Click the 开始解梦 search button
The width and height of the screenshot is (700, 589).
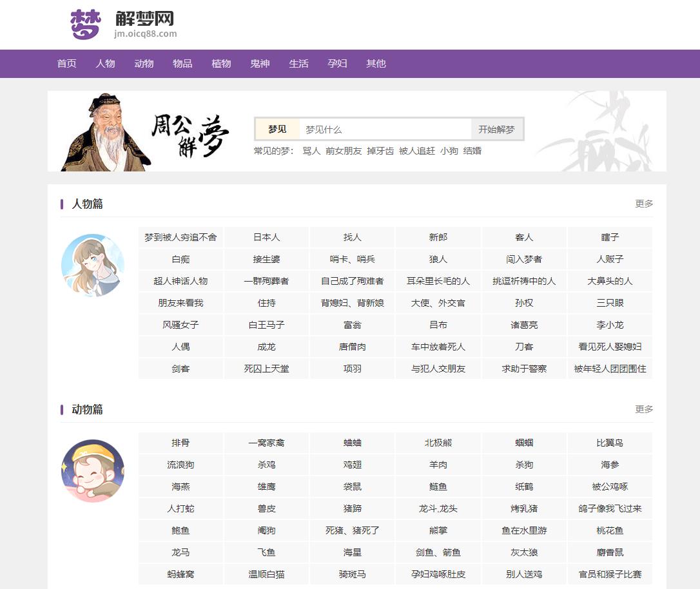(497, 129)
